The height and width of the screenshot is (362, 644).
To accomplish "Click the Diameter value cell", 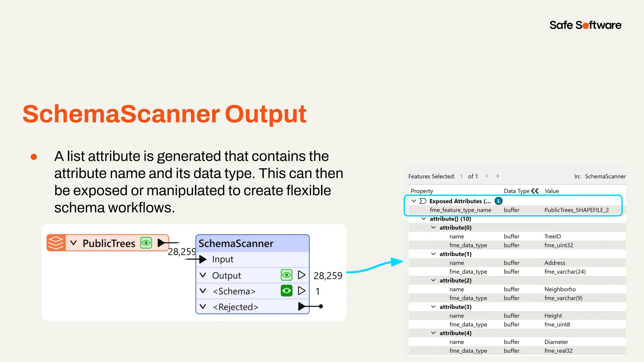I will 556,342.
